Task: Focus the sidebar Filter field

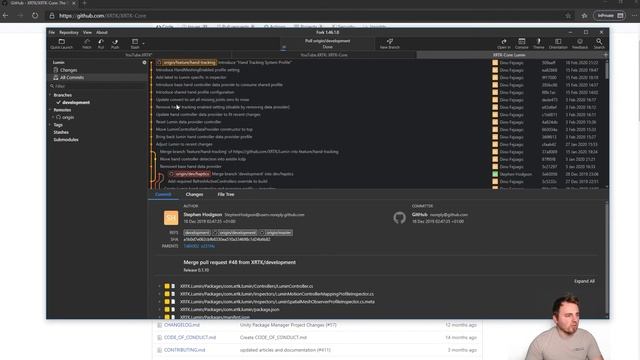Action: 98,86
